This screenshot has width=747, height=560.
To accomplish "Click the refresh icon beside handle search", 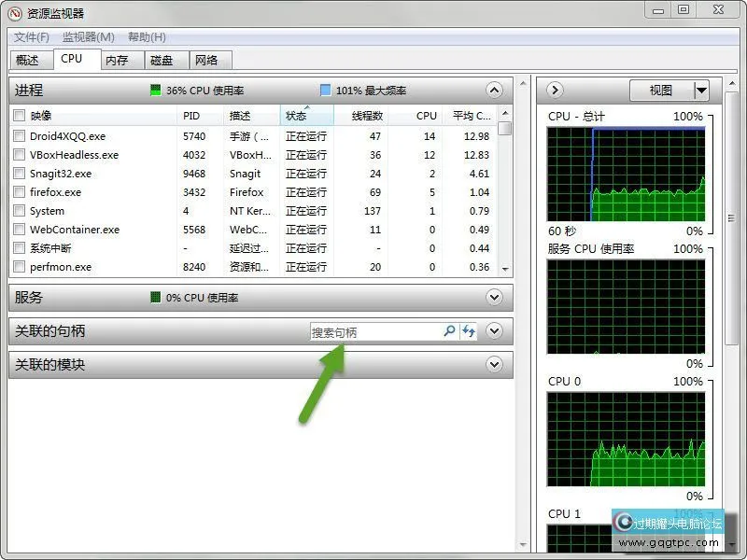I will pos(469,331).
